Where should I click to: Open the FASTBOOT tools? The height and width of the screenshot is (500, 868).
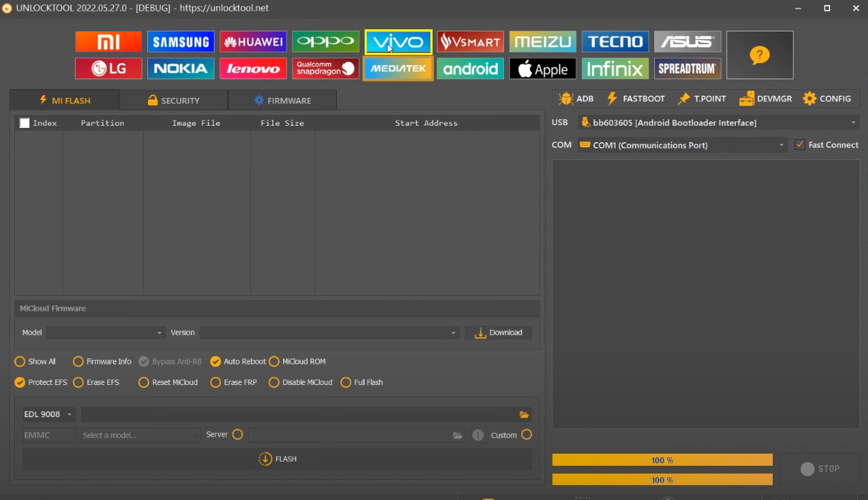(636, 99)
